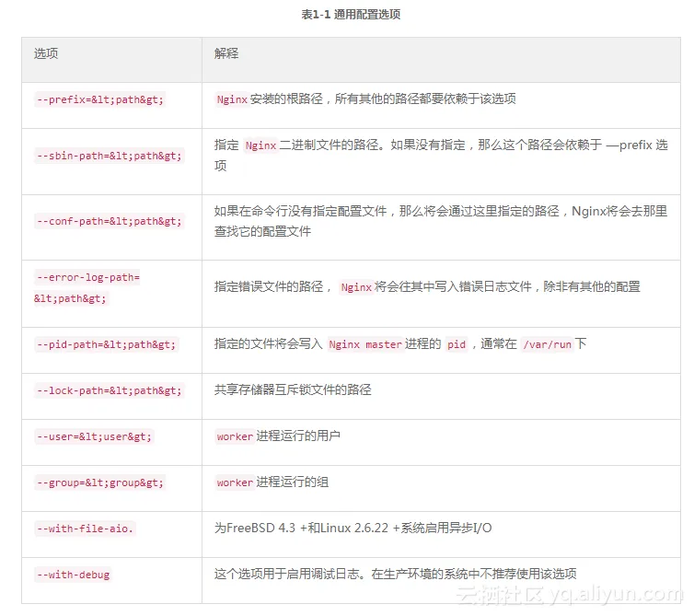This screenshot has width=694, height=616.
Task: Click the --group option code
Action: (x=100, y=482)
